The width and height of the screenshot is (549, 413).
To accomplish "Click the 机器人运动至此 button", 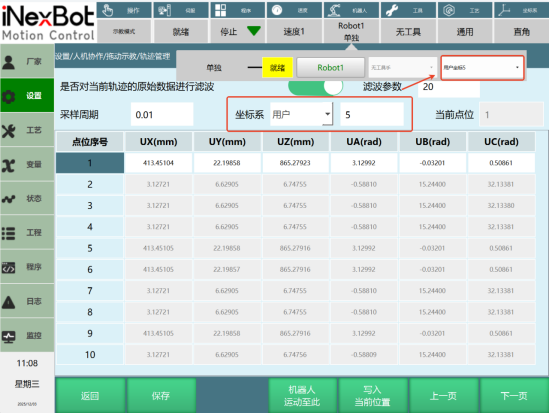I will (x=302, y=396).
